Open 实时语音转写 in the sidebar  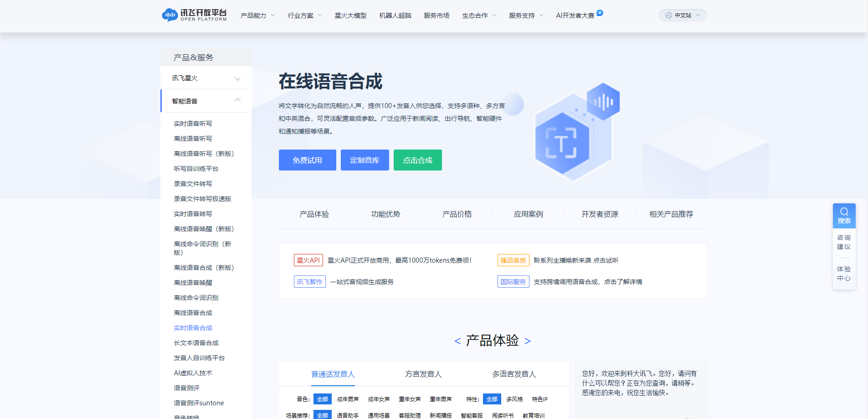193,214
